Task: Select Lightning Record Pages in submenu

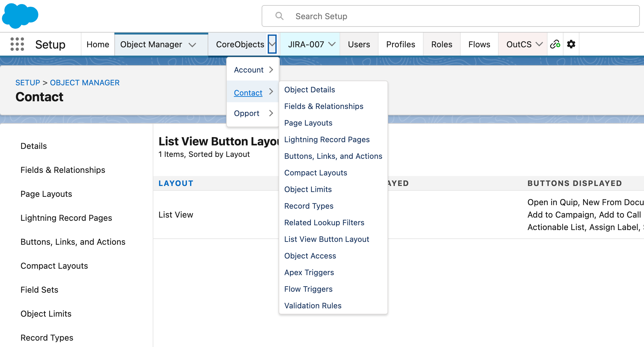Action: pos(327,140)
